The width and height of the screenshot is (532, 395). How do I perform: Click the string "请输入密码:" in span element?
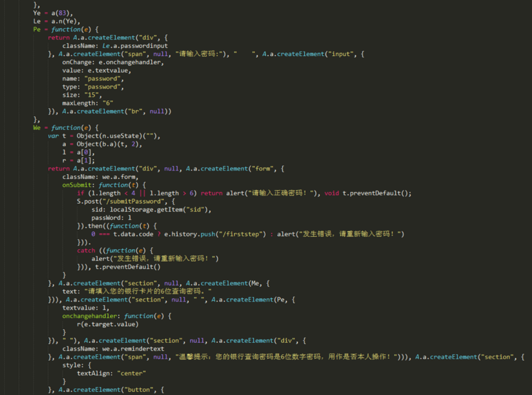click(200, 54)
